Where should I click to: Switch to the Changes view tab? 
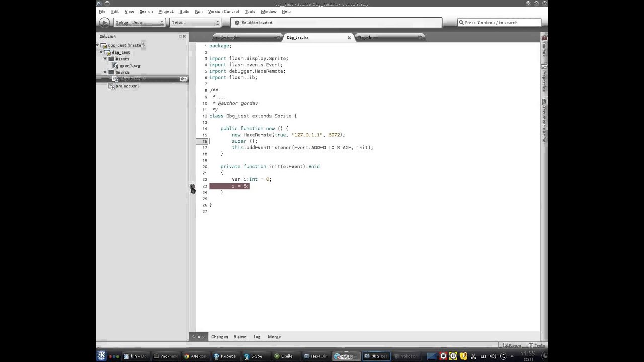pyautogui.click(x=220, y=337)
